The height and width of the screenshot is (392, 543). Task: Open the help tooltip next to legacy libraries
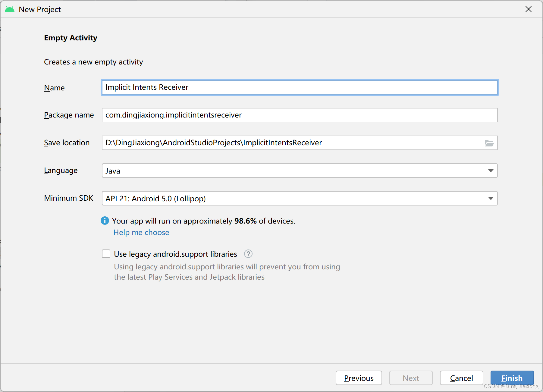point(248,254)
